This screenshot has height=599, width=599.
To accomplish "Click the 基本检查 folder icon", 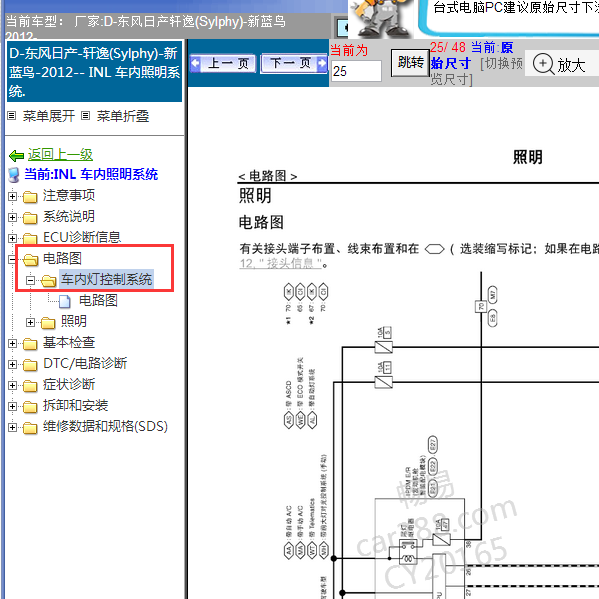I will (x=30, y=344).
